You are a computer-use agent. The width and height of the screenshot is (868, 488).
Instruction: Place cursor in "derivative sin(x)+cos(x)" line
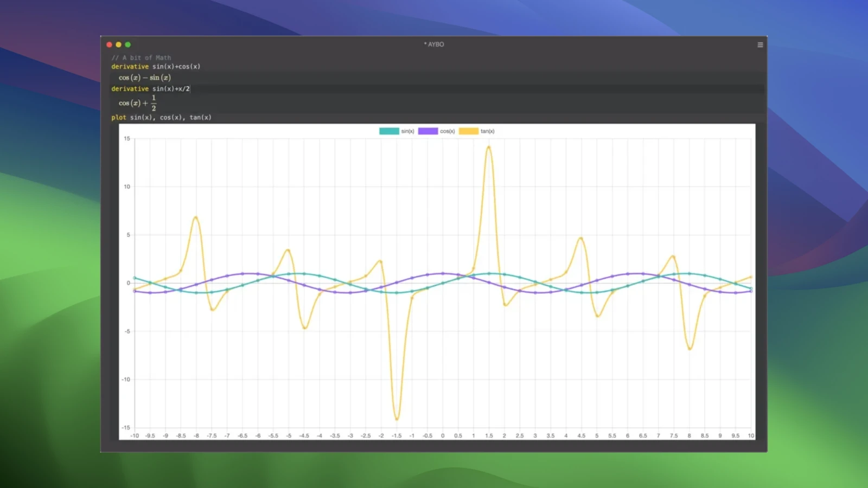pos(156,67)
